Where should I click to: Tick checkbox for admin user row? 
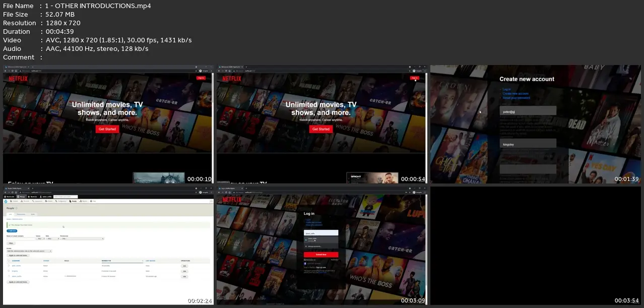(9, 276)
